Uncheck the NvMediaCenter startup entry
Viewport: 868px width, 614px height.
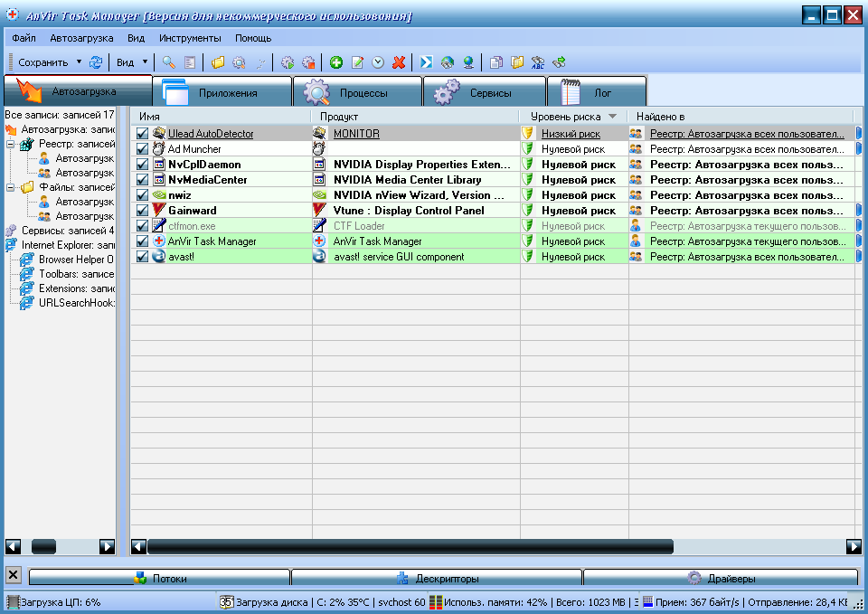click(x=142, y=180)
